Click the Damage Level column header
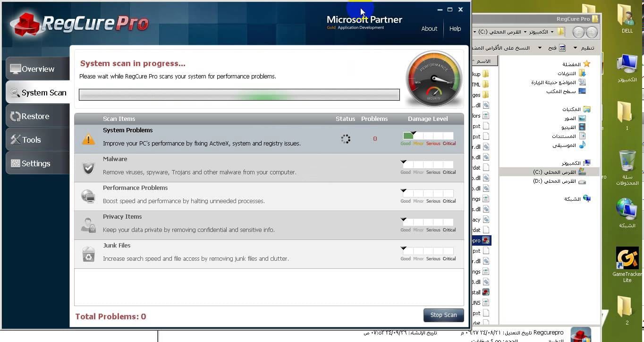 click(428, 119)
